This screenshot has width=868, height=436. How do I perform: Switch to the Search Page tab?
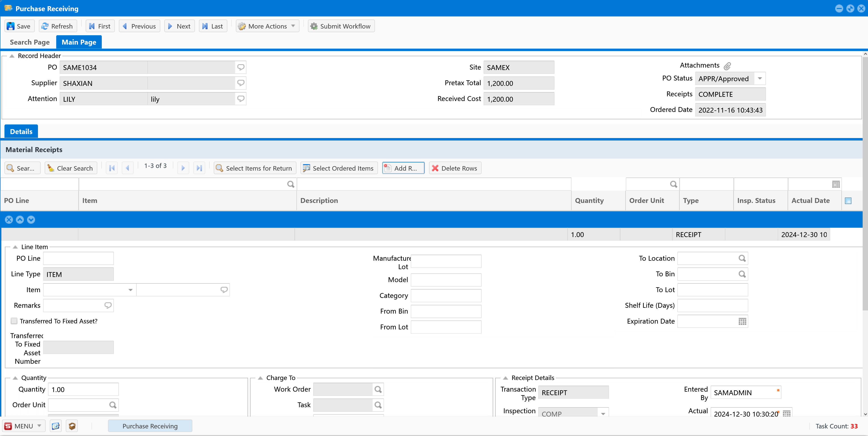30,42
